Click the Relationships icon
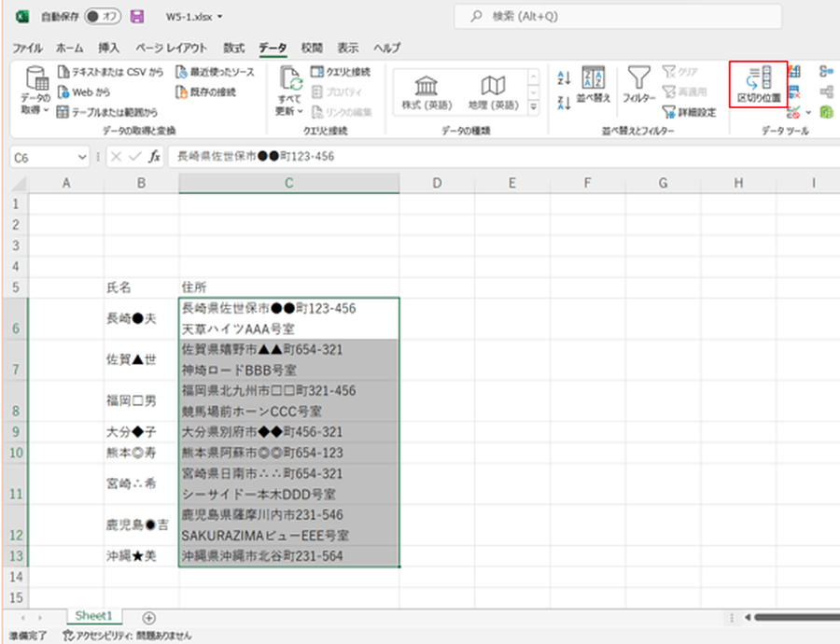The width and height of the screenshot is (840, 644). (x=826, y=92)
